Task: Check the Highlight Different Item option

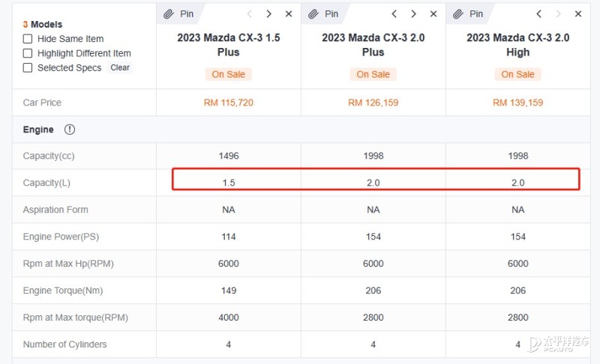Action: tap(28, 53)
